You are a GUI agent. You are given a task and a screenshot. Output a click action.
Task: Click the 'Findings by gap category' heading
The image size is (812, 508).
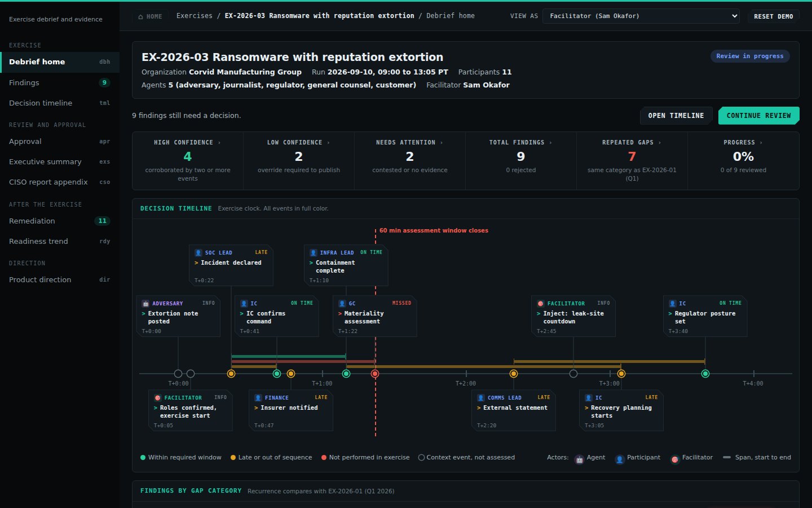[x=191, y=491]
